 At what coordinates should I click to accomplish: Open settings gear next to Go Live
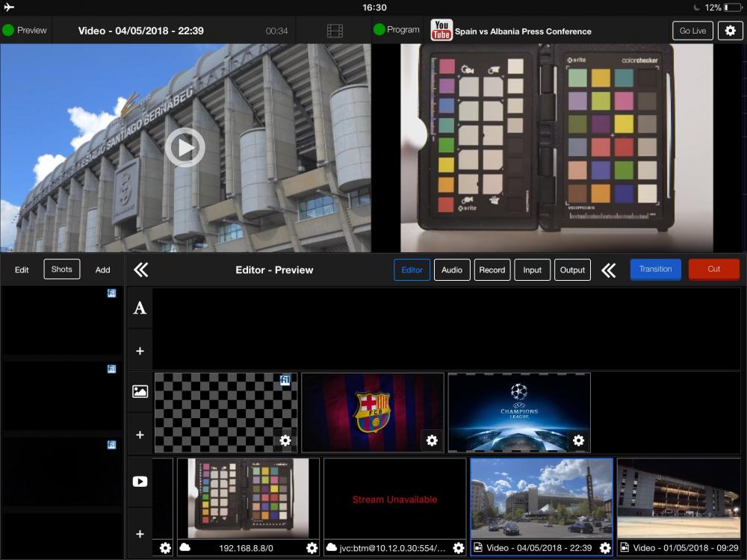(730, 31)
